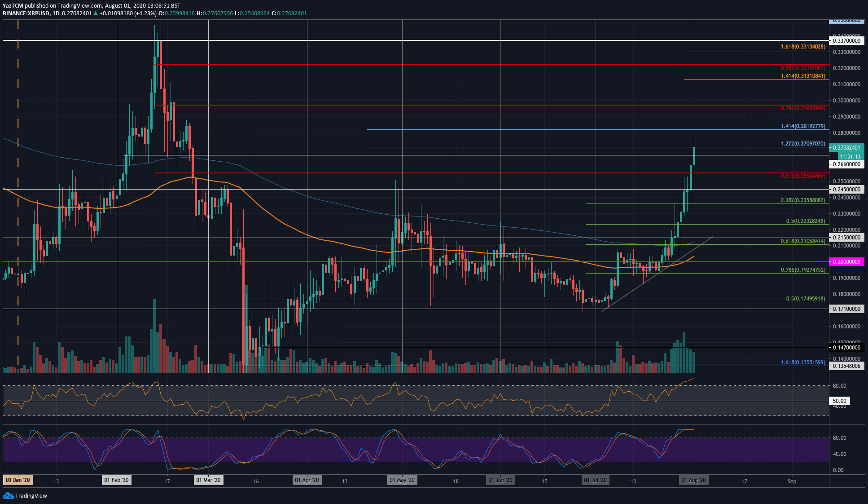Viewport: 868px width, 504px height.
Task: Click the 1.414(0.31310841) Fibonacci label
Action: point(802,76)
